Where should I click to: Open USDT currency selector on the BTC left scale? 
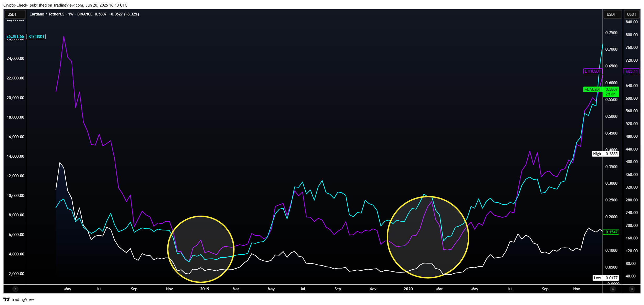tap(15, 14)
